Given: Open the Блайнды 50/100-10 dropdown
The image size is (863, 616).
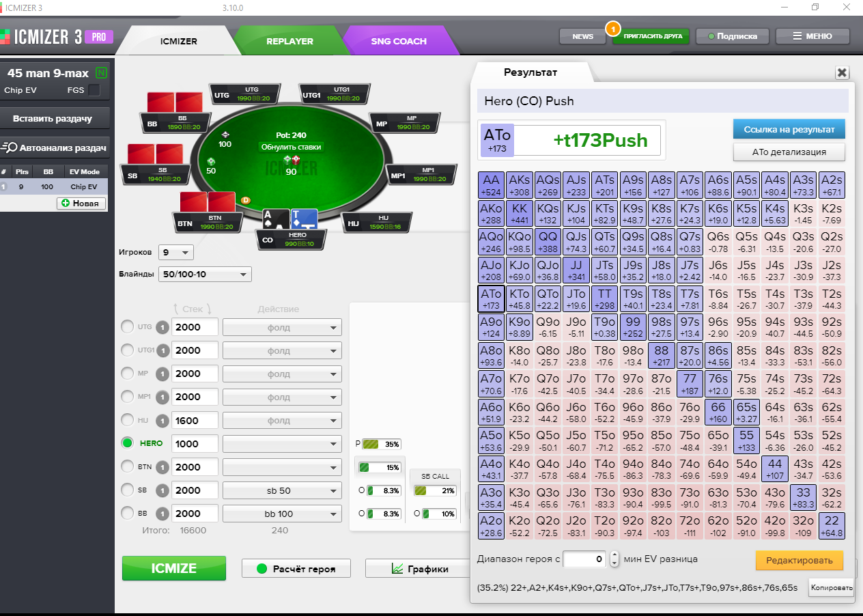Looking at the screenshot, I should tap(205, 275).
